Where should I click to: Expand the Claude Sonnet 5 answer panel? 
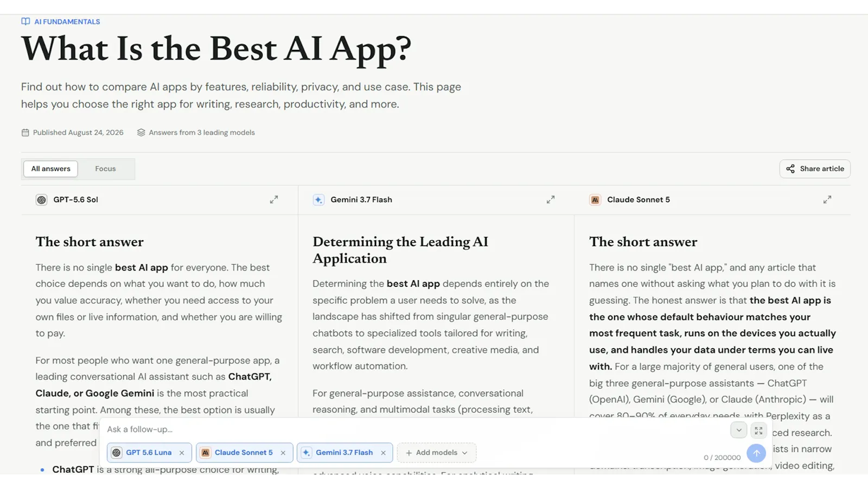[x=827, y=200]
